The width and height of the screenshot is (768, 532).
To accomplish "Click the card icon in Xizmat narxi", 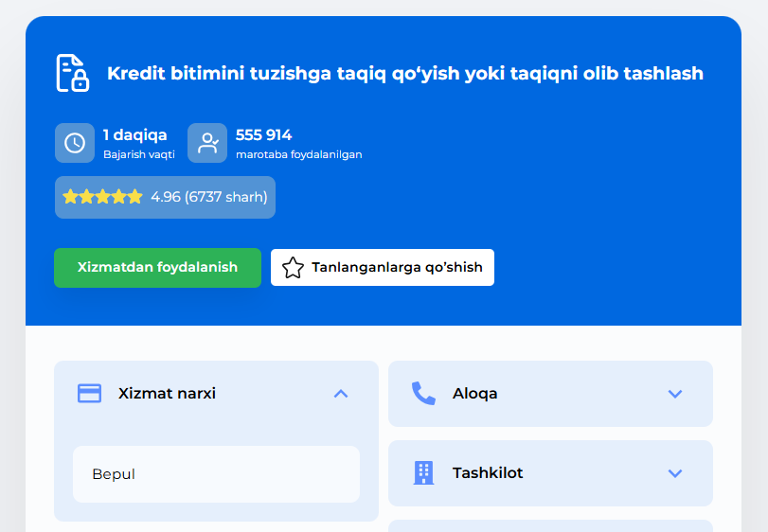I will tap(89, 393).
